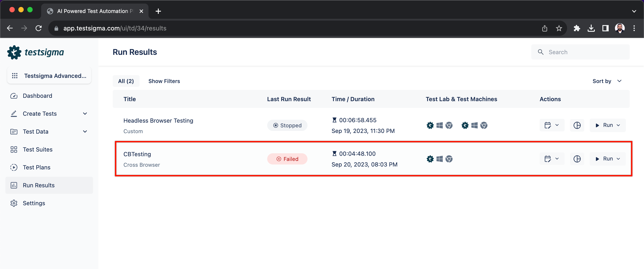Run the CBTesting plan
Viewport: 644px width, 269px height.
604,159
